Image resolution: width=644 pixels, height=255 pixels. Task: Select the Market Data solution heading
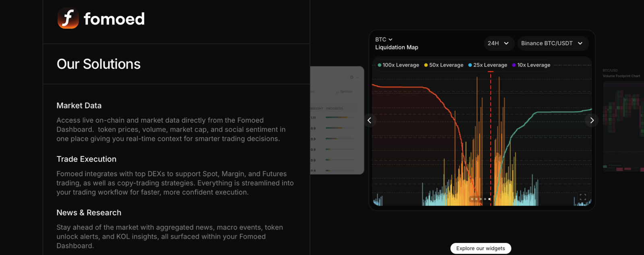coord(79,105)
